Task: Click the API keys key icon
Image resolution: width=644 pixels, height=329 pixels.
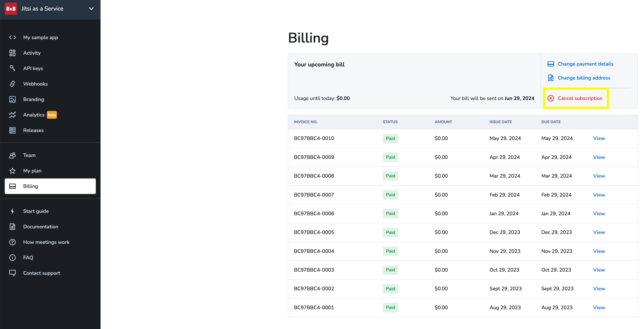Action: [12, 68]
